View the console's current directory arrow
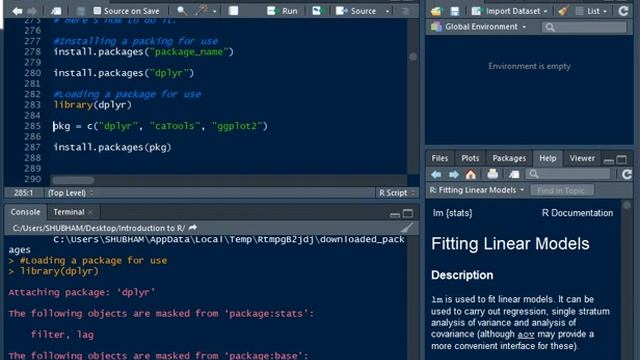 click(193, 228)
